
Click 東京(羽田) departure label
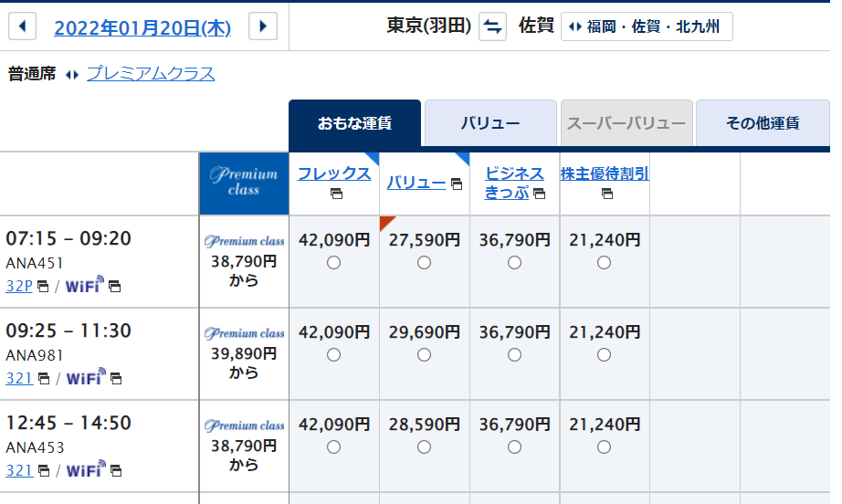[428, 26]
